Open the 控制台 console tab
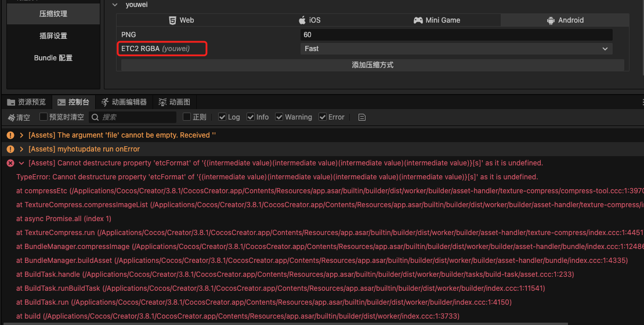Screen dimensions: 644x325 click(x=74, y=102)
